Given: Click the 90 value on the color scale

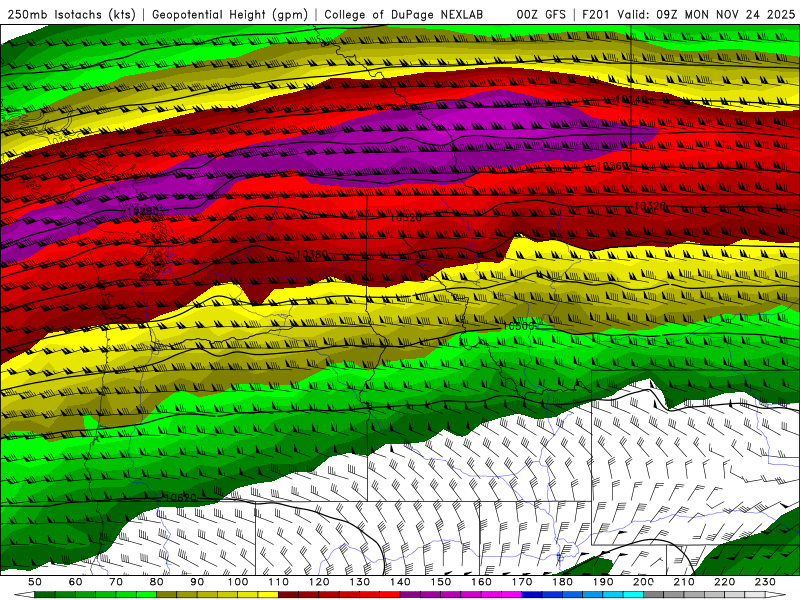Looking at the screenshot, I should [x=197, y=582].
